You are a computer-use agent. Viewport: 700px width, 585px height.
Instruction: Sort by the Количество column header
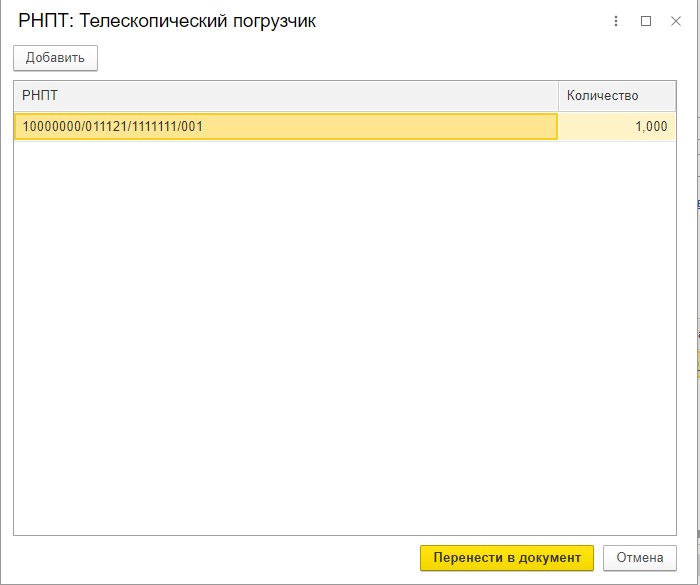click(617, 96)
